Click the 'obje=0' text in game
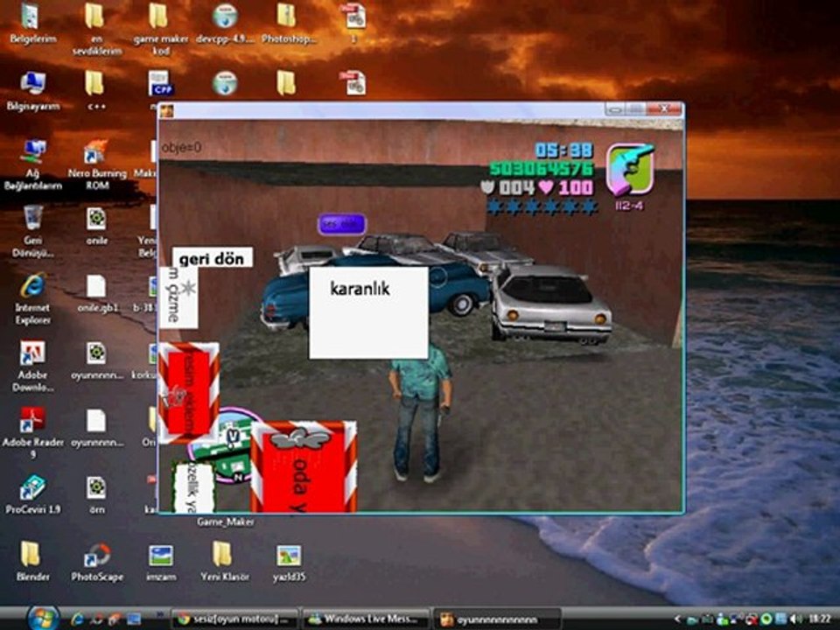The image size is (840, 630). point(182,147)
